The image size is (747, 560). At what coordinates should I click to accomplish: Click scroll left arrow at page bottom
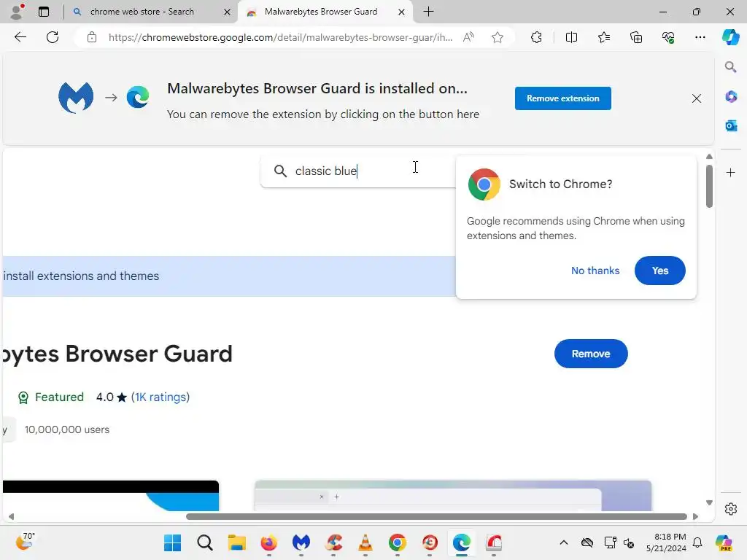coord(11,517)
